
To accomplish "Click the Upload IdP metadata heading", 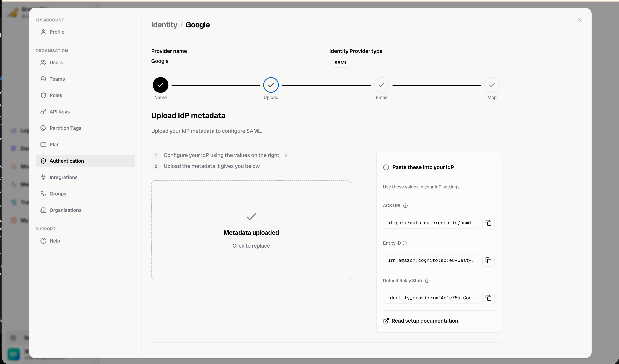I will pyautogui.click(x=188, y=116).
